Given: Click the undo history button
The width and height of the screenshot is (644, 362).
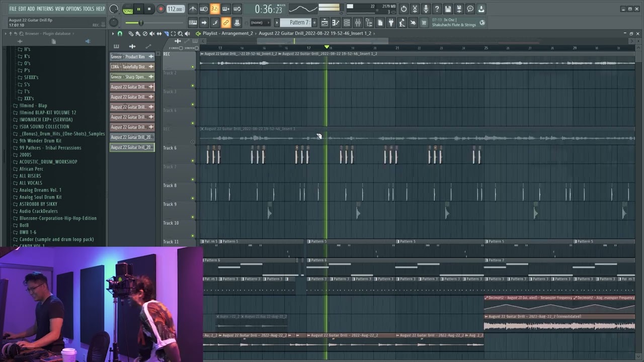Looking at the screenshot, I should click(x=404, y=9).
